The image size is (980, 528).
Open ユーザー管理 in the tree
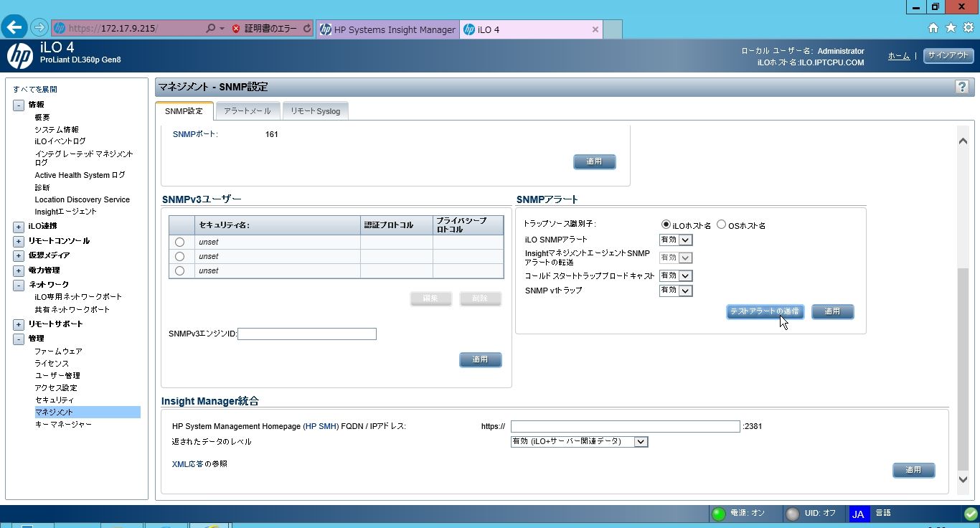(x=57, y=376)
